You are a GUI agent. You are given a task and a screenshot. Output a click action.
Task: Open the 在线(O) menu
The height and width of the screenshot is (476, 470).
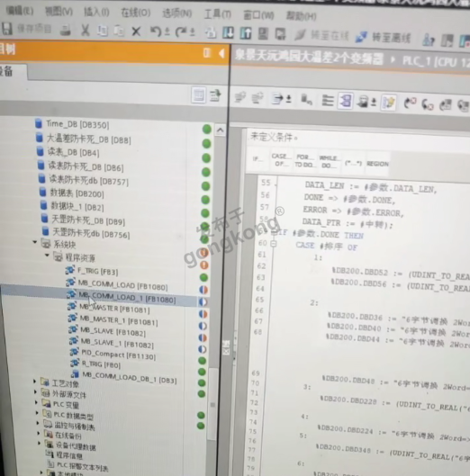click(136, 13)
